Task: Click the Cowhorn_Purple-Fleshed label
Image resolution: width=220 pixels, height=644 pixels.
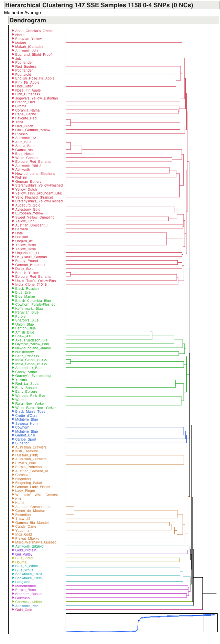Action: [35, 305]
